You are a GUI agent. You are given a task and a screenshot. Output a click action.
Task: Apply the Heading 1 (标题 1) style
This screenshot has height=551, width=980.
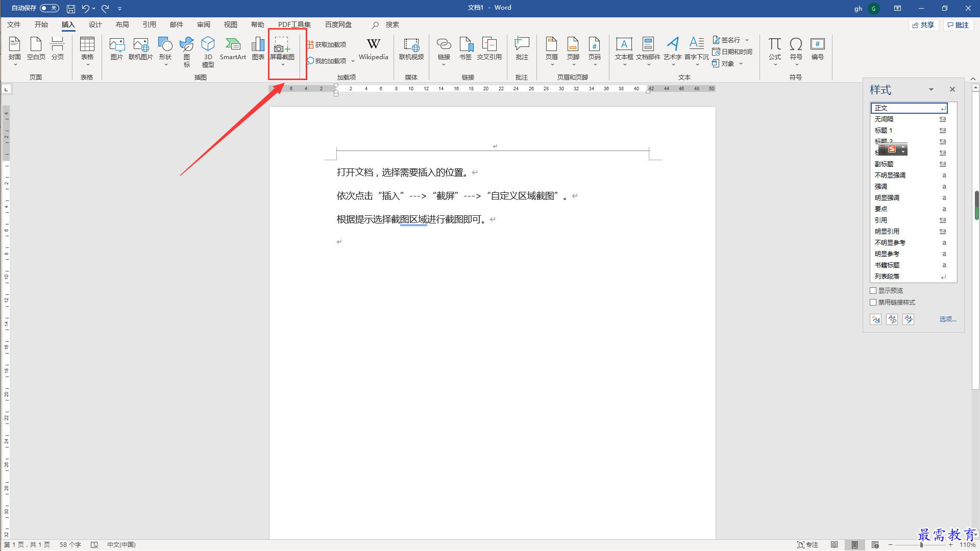pyautogui.click(x=909, y=131)
